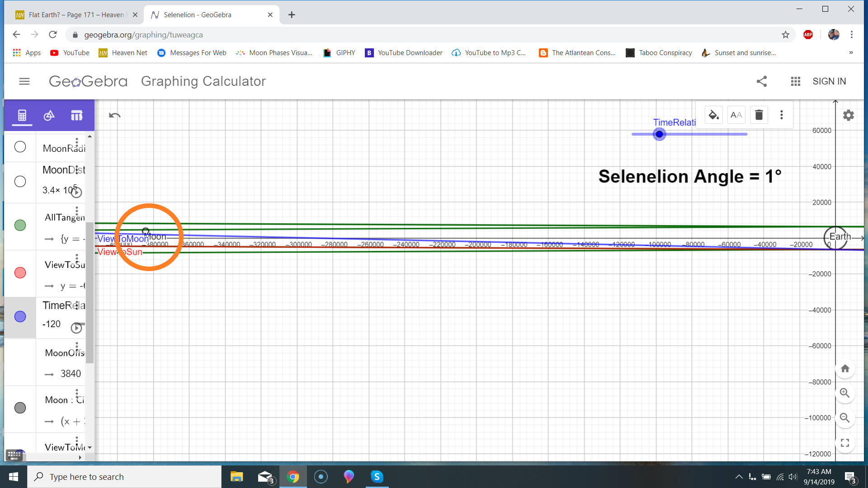Screen dimensions: 868x488
Task: Click the settings gear icon in toolbar
Action: 848,114
